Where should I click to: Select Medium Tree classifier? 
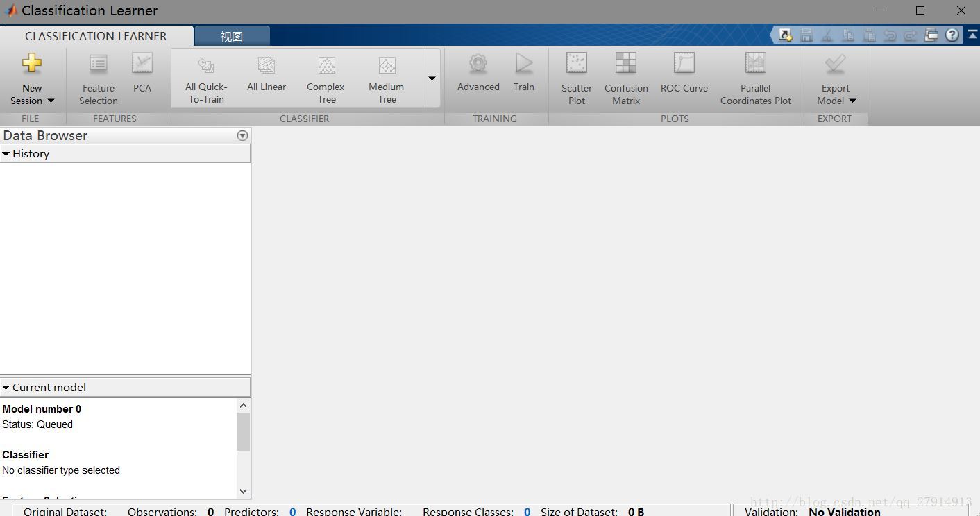pyautogui.click(x=387, y=80)
